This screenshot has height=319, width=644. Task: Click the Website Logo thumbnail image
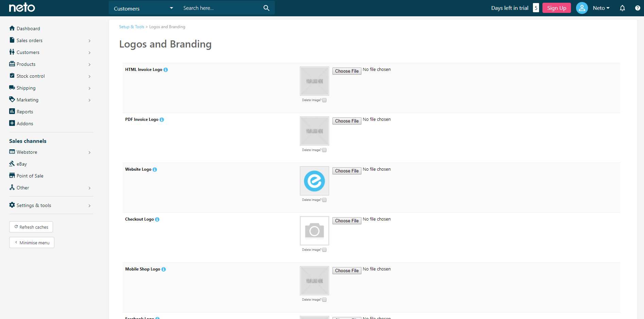(315, 181)
